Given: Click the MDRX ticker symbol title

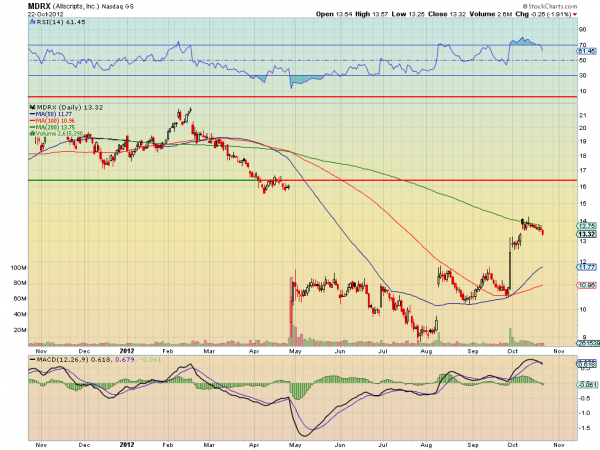Looking at the screenshot, I should 39,6.
